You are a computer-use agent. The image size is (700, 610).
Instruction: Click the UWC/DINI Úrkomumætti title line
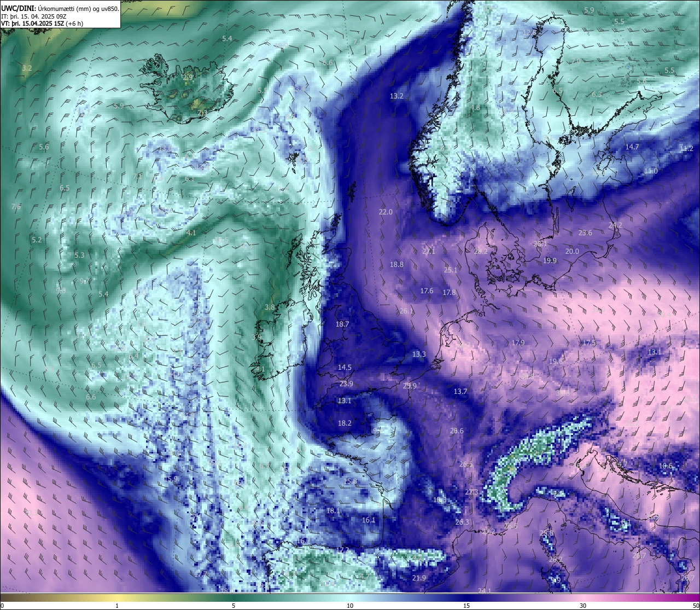pos(60,9)
